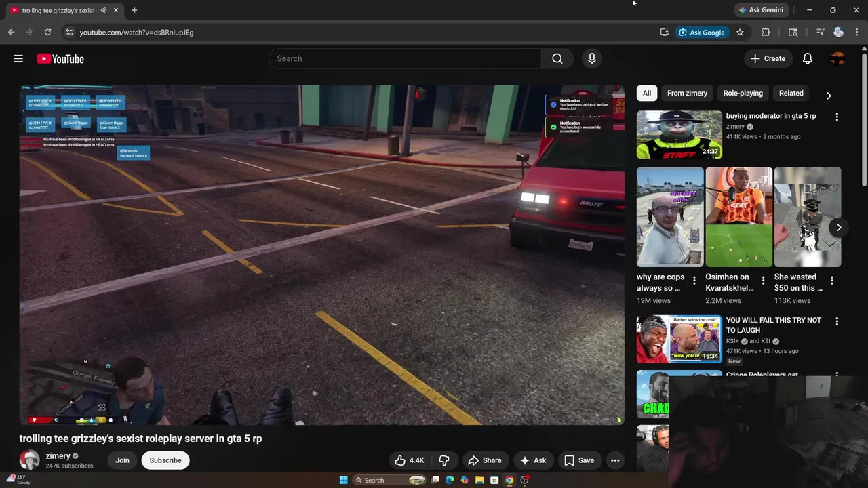868x488 pixels.
Task: Open YouTube notifications bell
Action: 808,59
